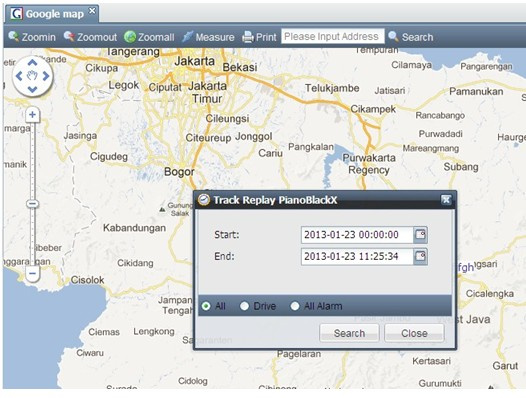Click the Zoomall globe icon
The height and width of the screenshot is (398, 526).
[130, 37]
